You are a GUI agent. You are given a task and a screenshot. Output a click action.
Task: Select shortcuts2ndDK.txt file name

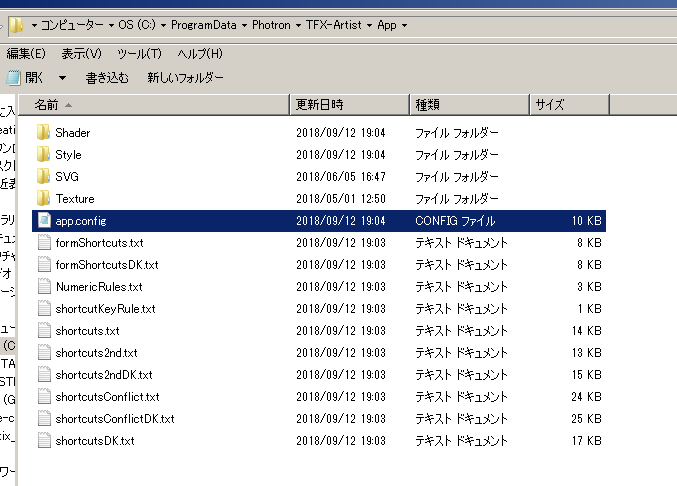tap(104, 375)
